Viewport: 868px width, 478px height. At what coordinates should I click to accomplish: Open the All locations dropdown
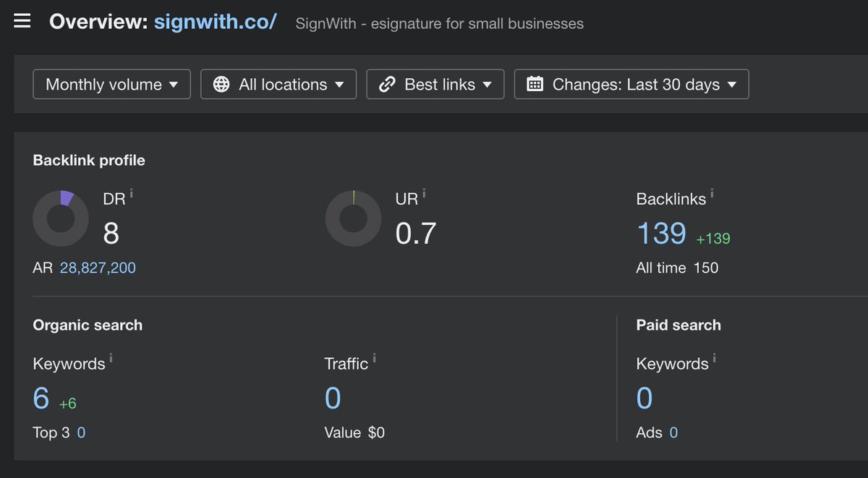tap(278, 85)
